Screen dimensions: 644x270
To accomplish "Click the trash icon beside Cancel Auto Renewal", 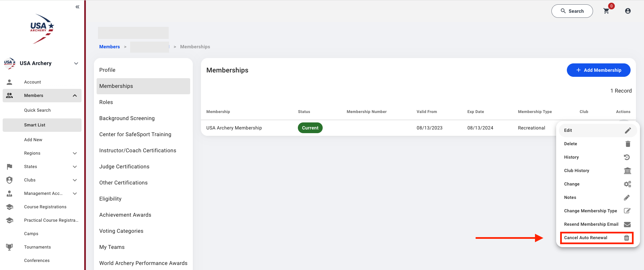I will tap(626, 238).
